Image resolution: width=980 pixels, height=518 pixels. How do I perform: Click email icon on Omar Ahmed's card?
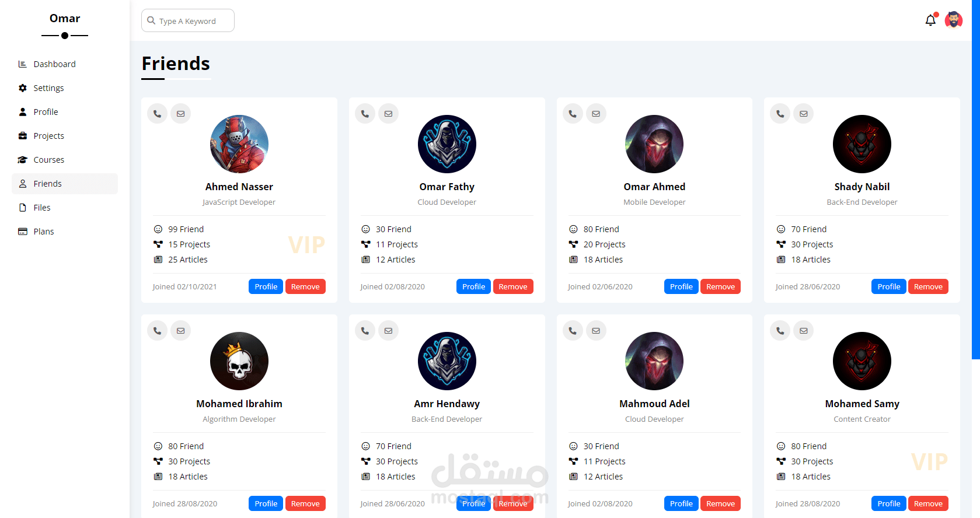(x=596, y=114)
